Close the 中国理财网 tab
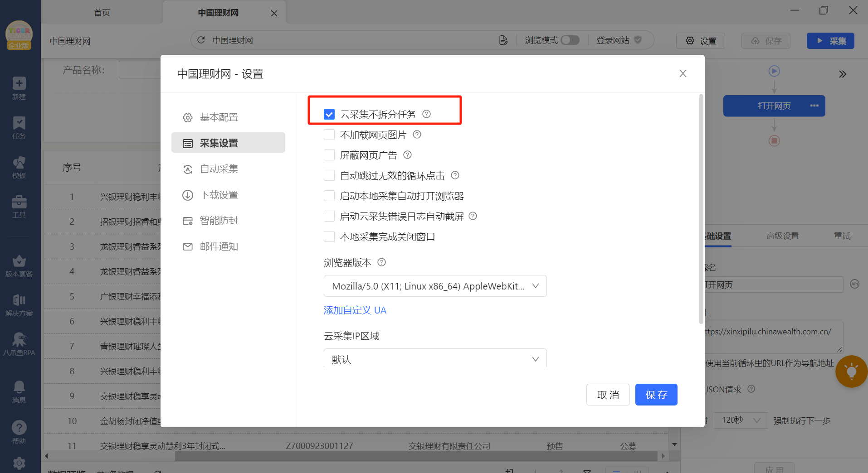868x473 pixels. [x=274, y=14]
